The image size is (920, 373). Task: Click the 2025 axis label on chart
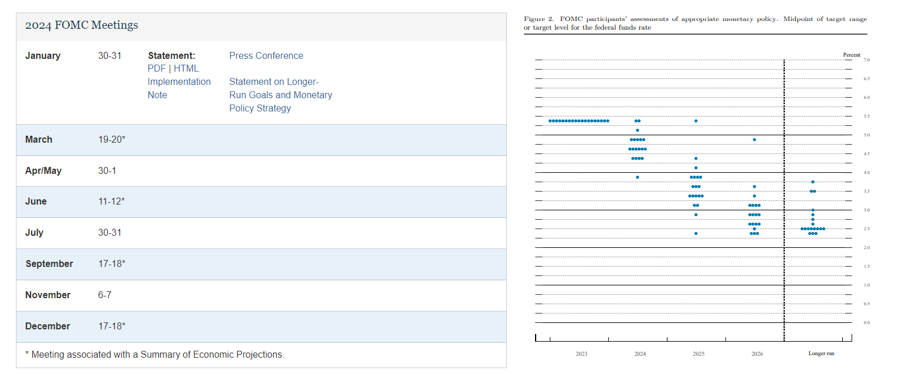click(x=698, y=354)
